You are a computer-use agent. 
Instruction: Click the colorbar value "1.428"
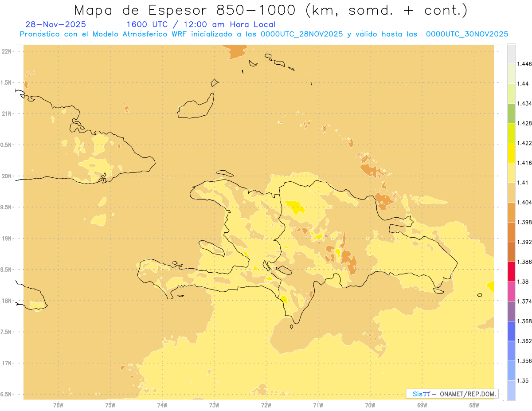(x=524, y=123)
